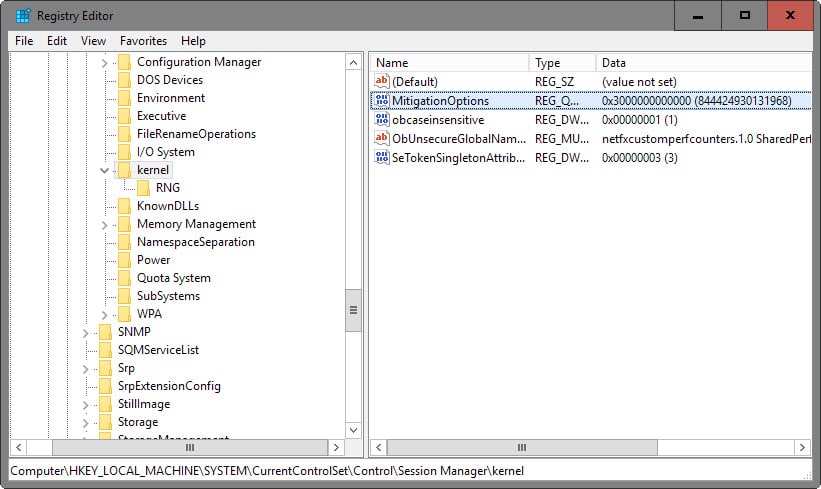Screen dimensions: 821x489
Task: Select the Quota System key label
Action: coord(174,278)
